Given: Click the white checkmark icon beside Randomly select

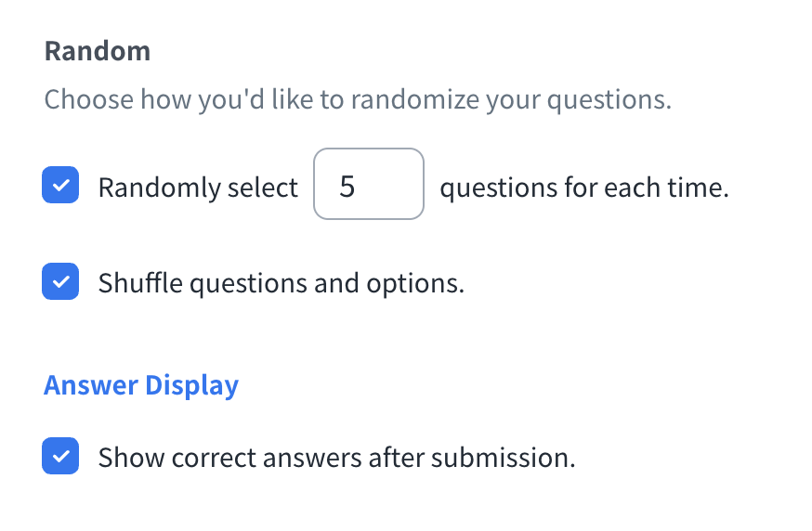Looking at the screenshot, I should tap(60, 186).
